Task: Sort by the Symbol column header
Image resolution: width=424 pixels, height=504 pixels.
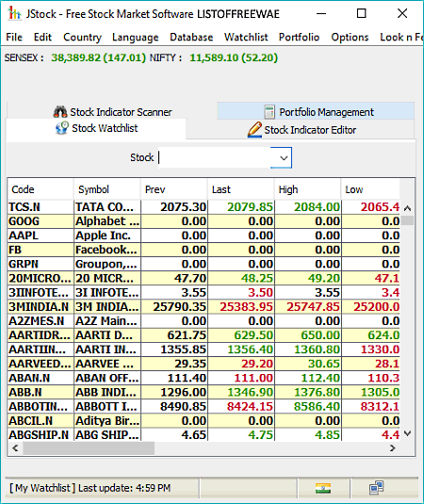Action: pyautogui.click(x=107, y=189)
